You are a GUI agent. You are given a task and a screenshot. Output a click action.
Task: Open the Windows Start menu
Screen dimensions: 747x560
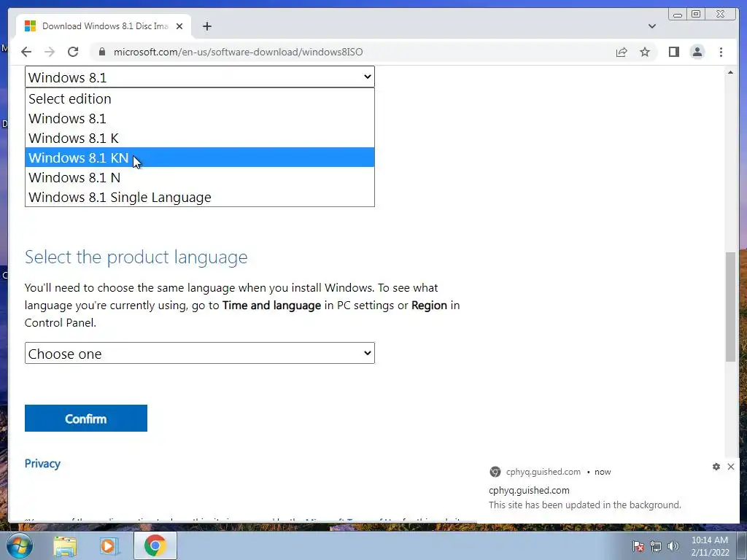pyautogui.click(x=20, y=545)
